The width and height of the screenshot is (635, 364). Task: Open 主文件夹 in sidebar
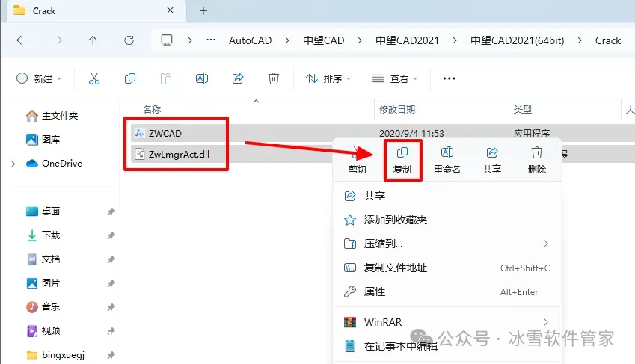pyautogui.click(x=52, y=116)
